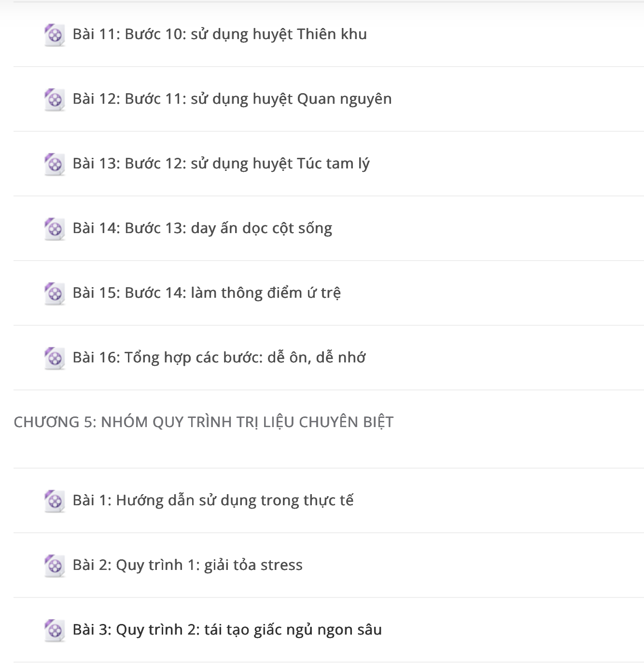Click video icon beside Bài 16 Tổng hợp

(x=55, y=359)
